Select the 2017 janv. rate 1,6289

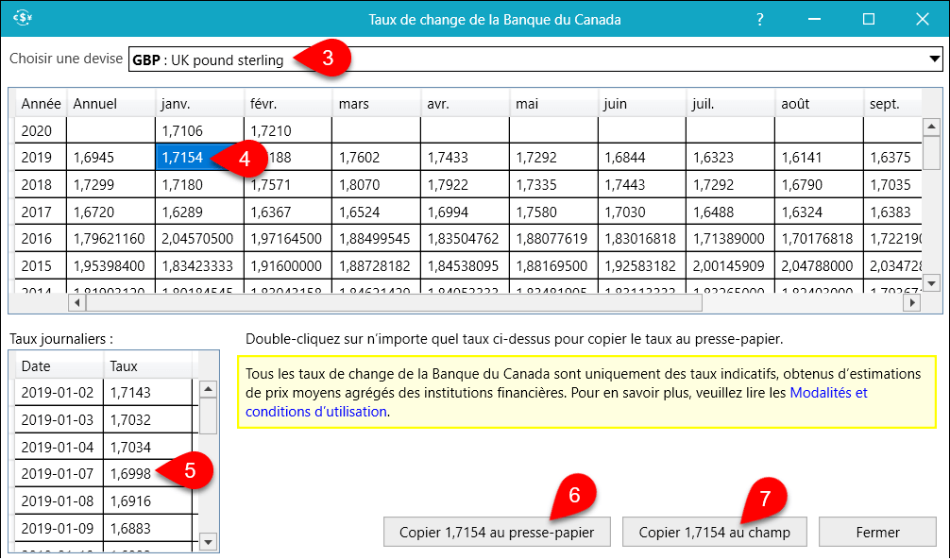(x=199, y=212)
